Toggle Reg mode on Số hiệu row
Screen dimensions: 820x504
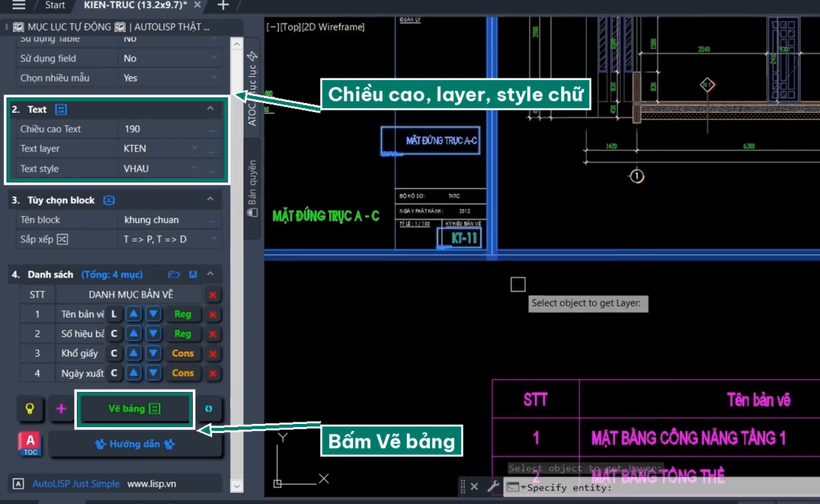(183, 334)
